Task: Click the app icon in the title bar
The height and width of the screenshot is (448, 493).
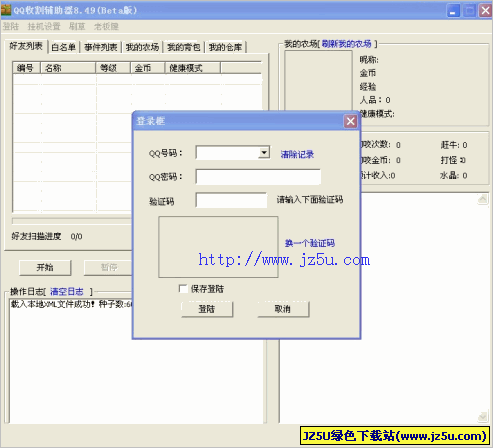Action: tap(6, 10)
